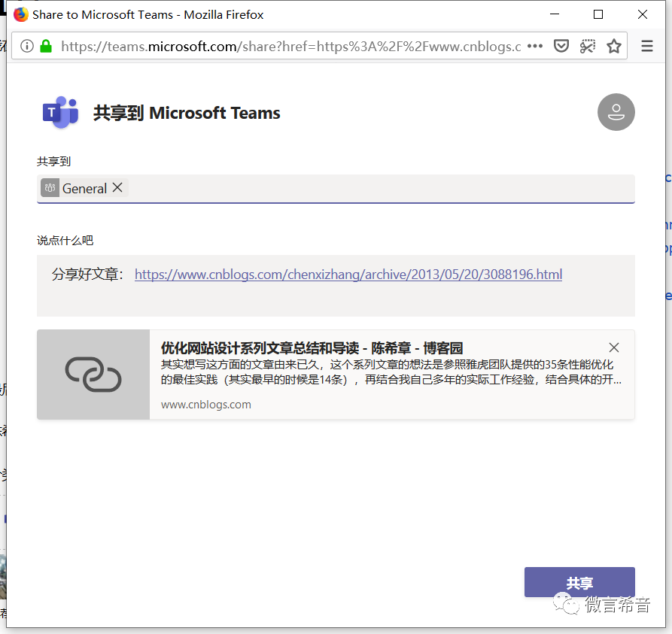
Task: Open the cnblogs article link in message
Action: pyautogui.click(x=348, y=275)
